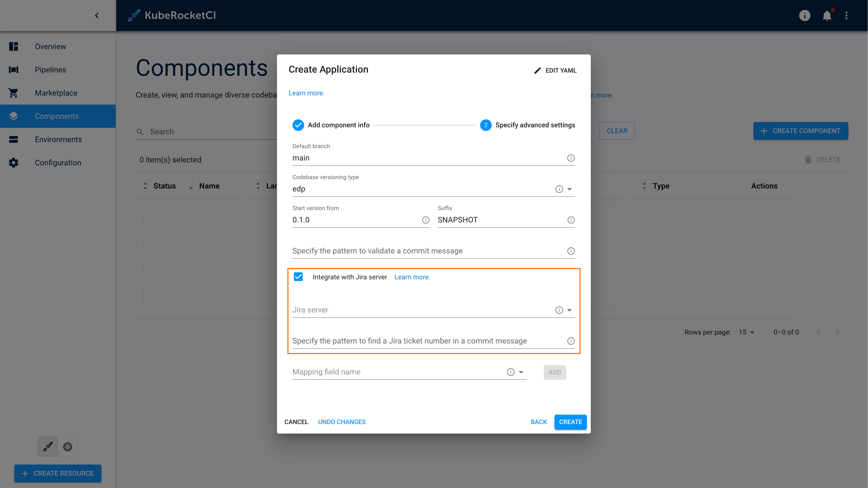Click the KubeRocketCI logo icon
This screenshot has height=488, width=868.
tap(132, 15)
